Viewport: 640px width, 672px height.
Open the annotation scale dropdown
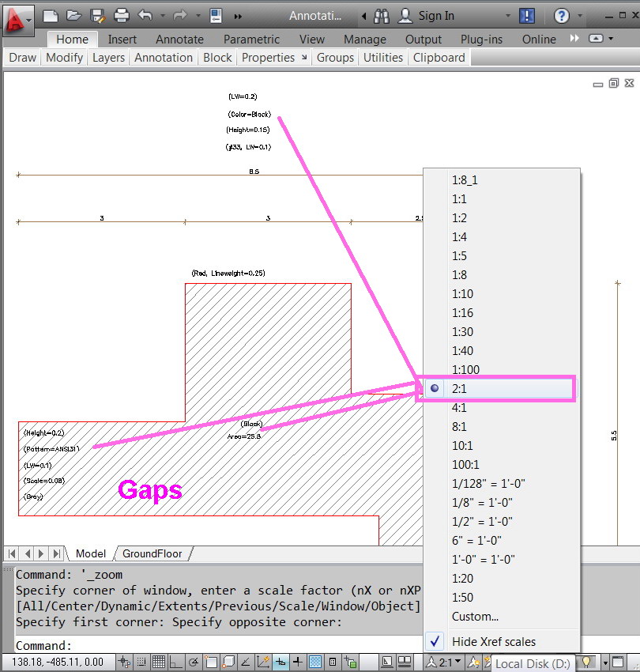coord(457,663)
